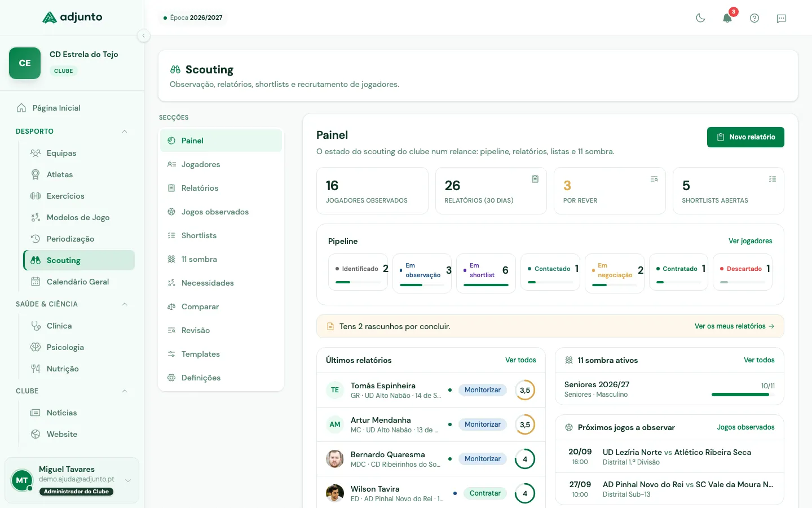
Task: Open Equipas in the sidebar
Action: 79,153
